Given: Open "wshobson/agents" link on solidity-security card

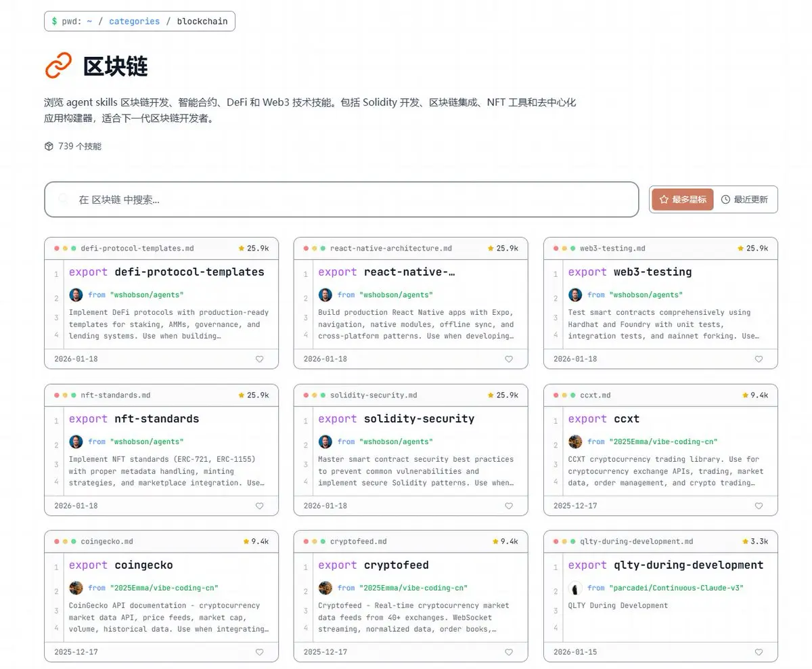Looking at the screenshot, I should pos(396,441).
